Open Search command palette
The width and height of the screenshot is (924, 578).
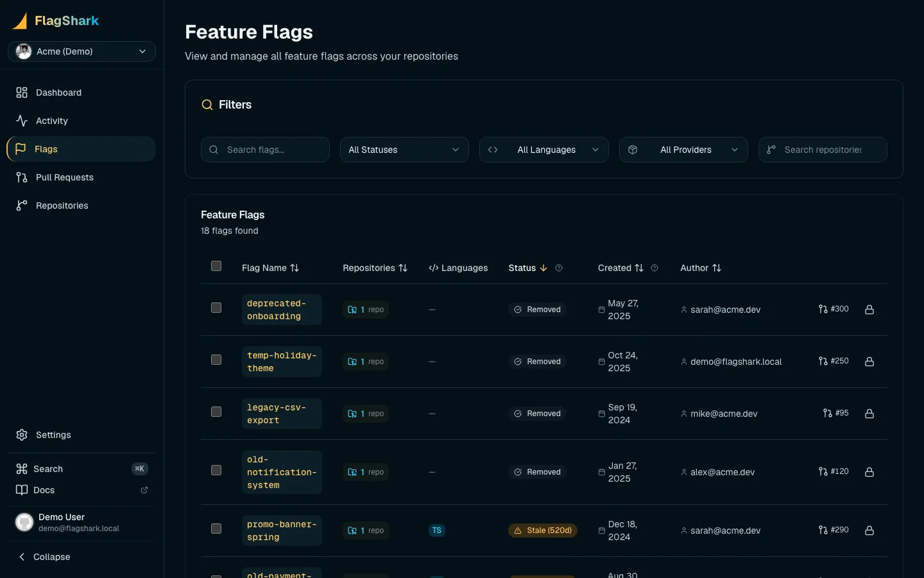81,469
